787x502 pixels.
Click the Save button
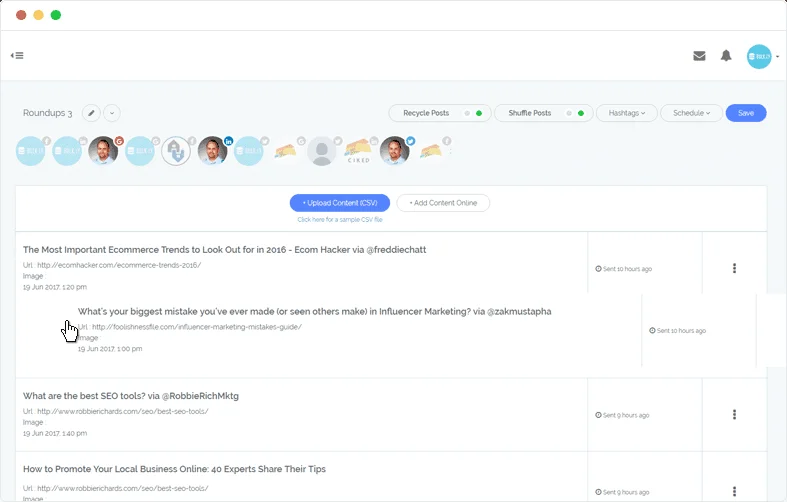[745, 113]
